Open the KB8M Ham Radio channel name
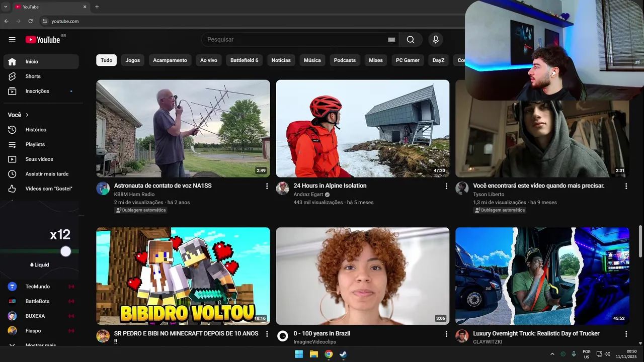The image size is (644, 362). click(x=134, y=194)
